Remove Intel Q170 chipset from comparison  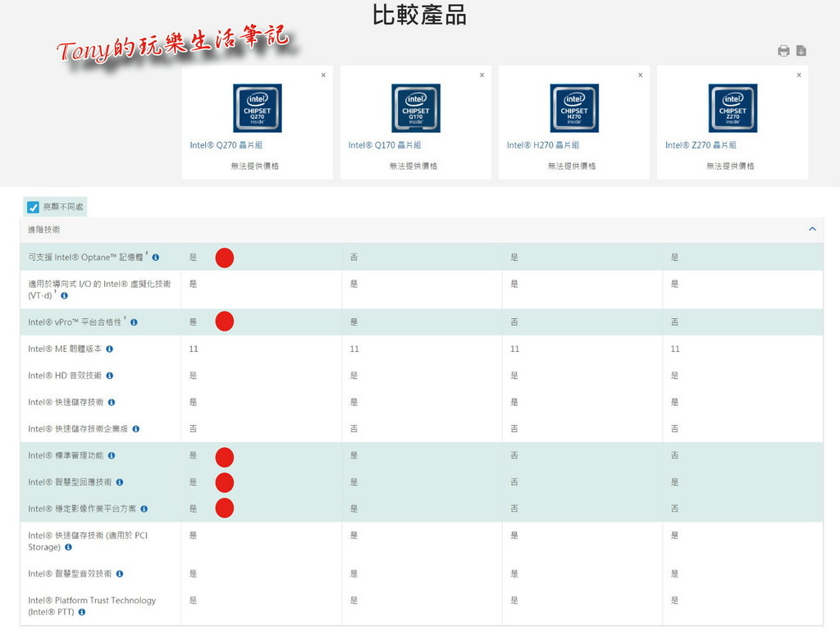click(482, 75)
